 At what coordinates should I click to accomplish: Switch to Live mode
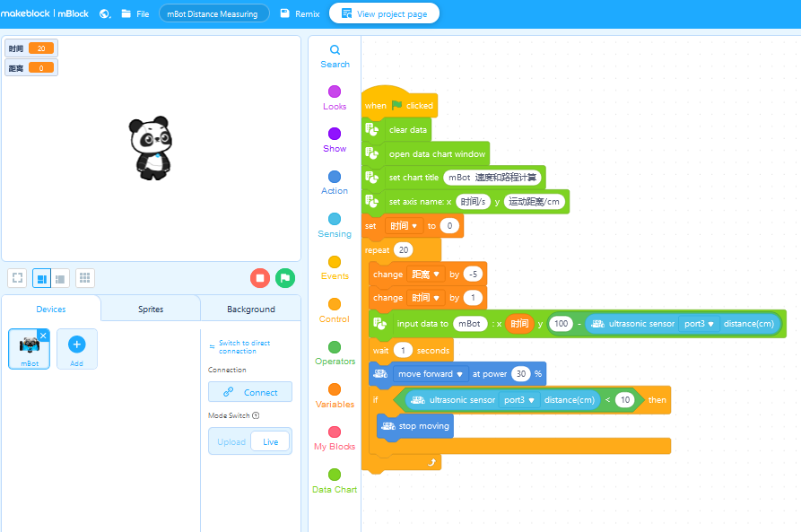click(x=270, y=441)
